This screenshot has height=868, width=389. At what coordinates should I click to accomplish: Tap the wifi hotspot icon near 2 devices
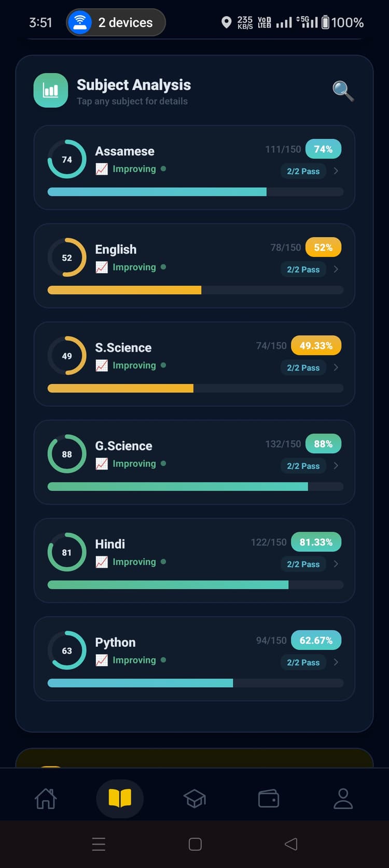click(x=79, y=22)
